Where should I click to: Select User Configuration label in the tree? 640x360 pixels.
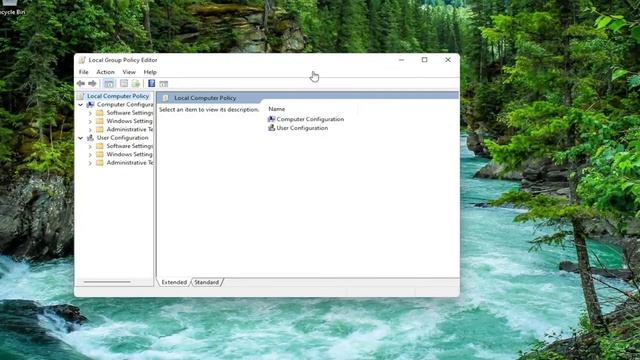pyautogui.click(x=122, y=138)
